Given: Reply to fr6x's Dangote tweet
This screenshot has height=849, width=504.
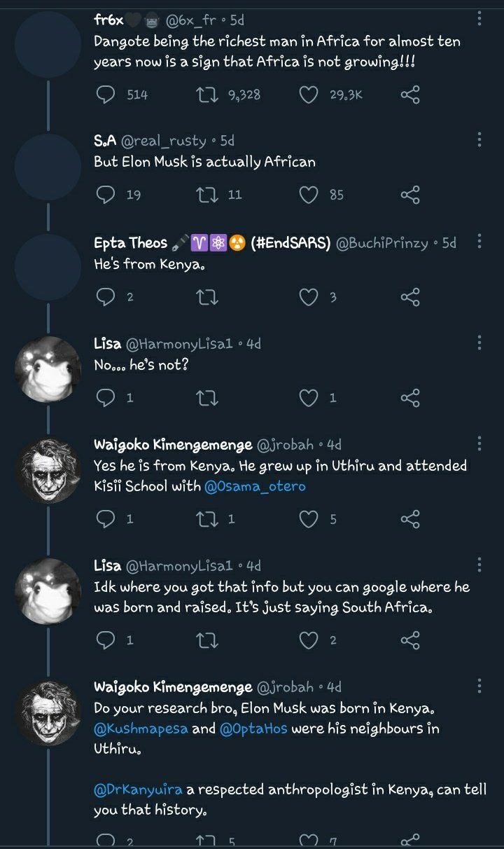Looking at the screenshot, I should click(105, 94).
